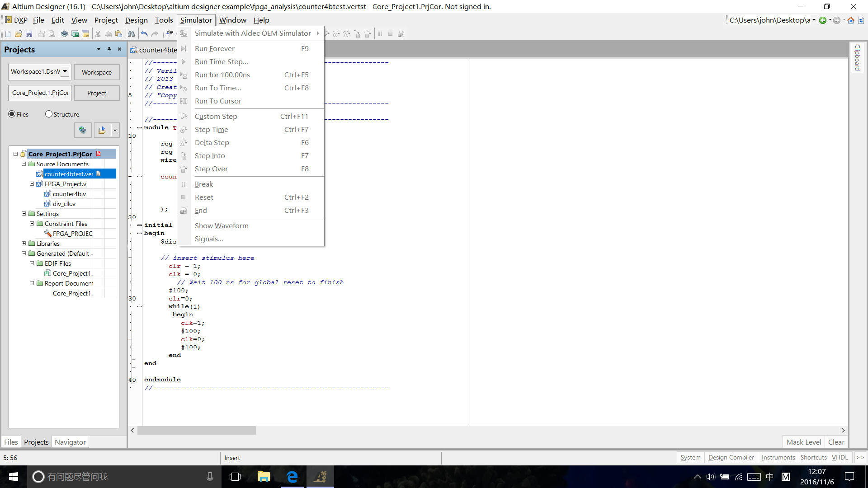Image resolution: width=868 pixels, height=488 pixels.
Task: Switch to the Files panel tab
Action: (11, 442)
